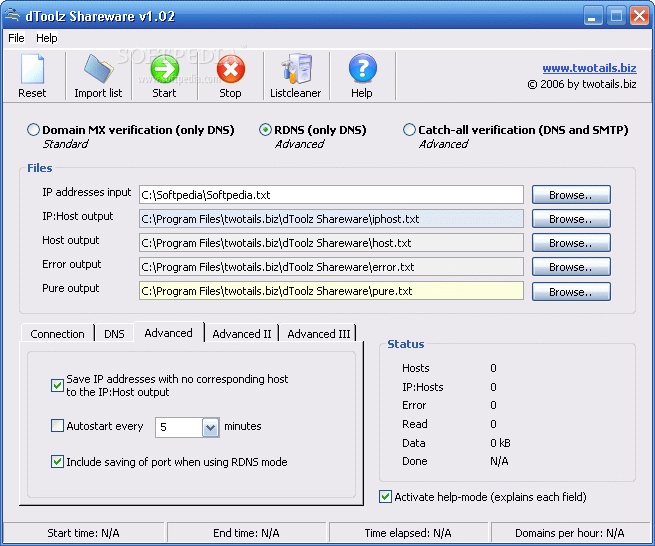The width and height of the screenshot is (655, 546).
Task: Browse for IP addresses input file
Action: 571,195
